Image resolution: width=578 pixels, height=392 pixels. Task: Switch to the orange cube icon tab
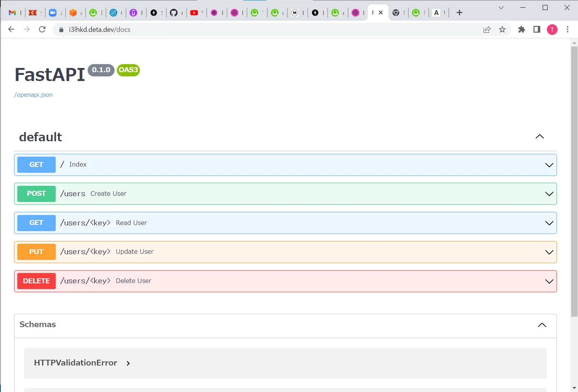(x=73, y=13)
